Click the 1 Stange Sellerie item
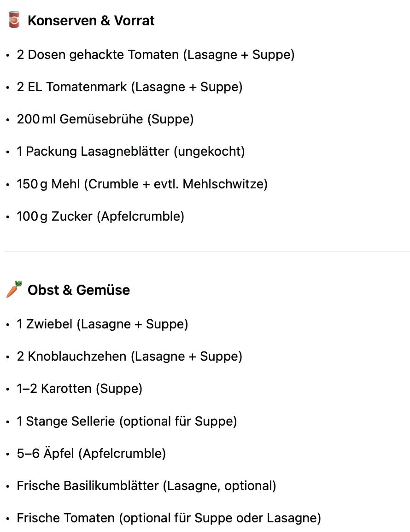This screenshot has height=532, width=410. pos(127,421)
